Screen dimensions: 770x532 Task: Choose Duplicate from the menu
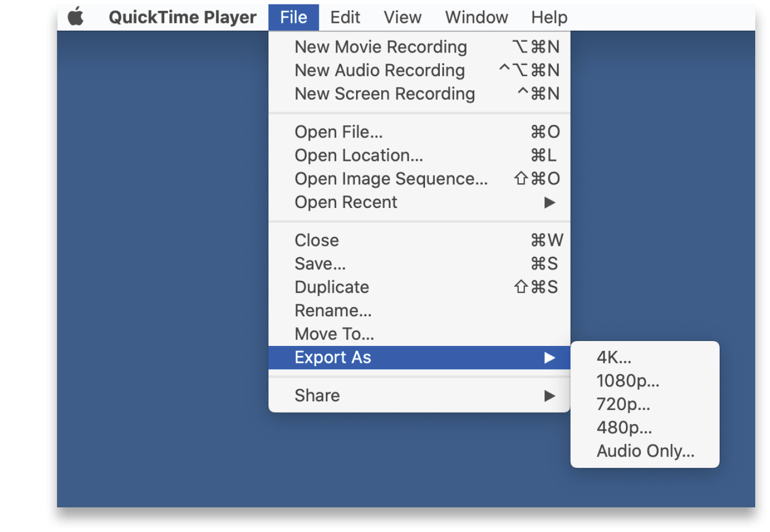click(x=420, y=287)
